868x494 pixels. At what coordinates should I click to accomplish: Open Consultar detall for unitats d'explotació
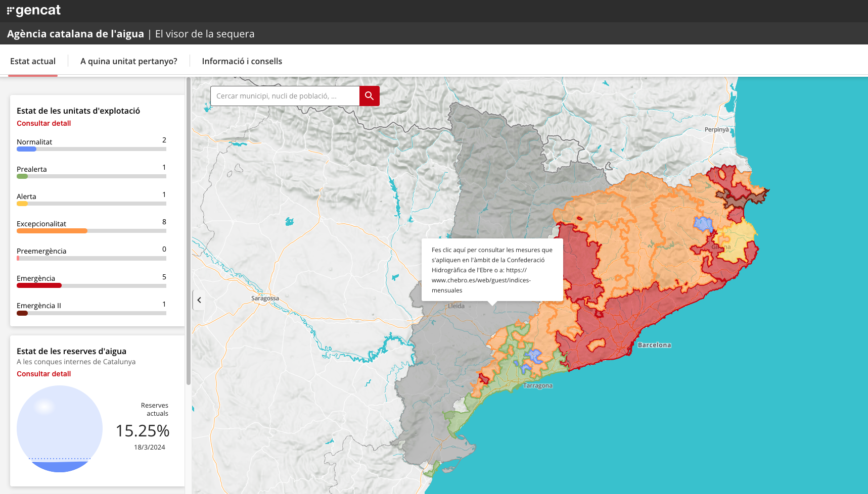point(44,123)
